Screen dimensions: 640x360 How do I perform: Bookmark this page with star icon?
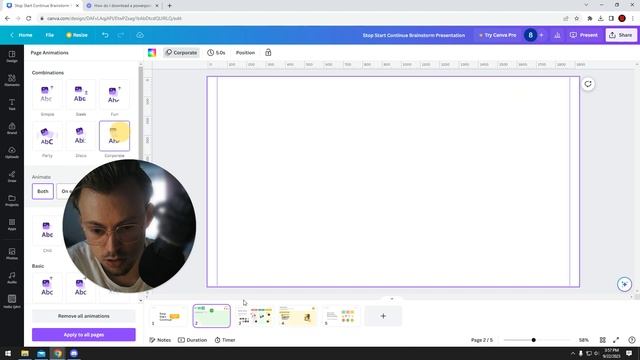pos(576,18)
